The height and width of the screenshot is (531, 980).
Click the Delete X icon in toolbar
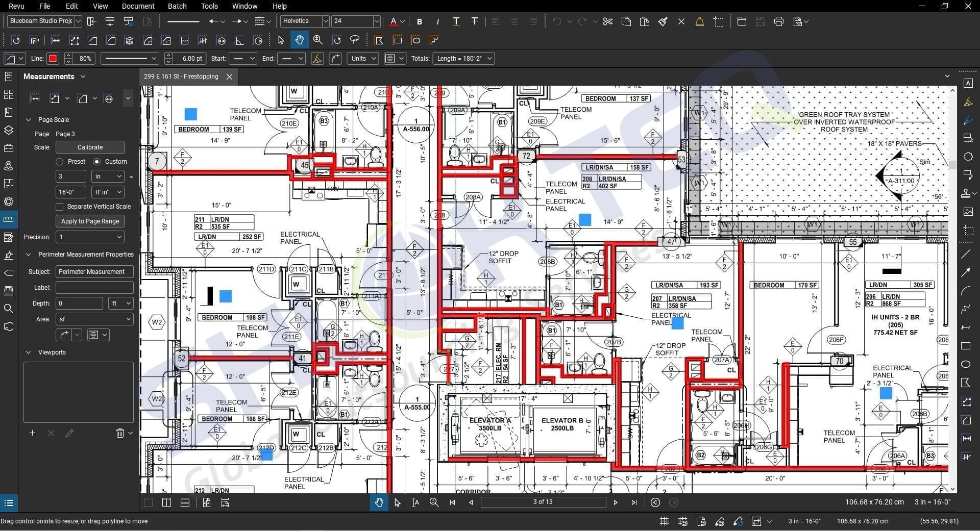tap(681, 21)
